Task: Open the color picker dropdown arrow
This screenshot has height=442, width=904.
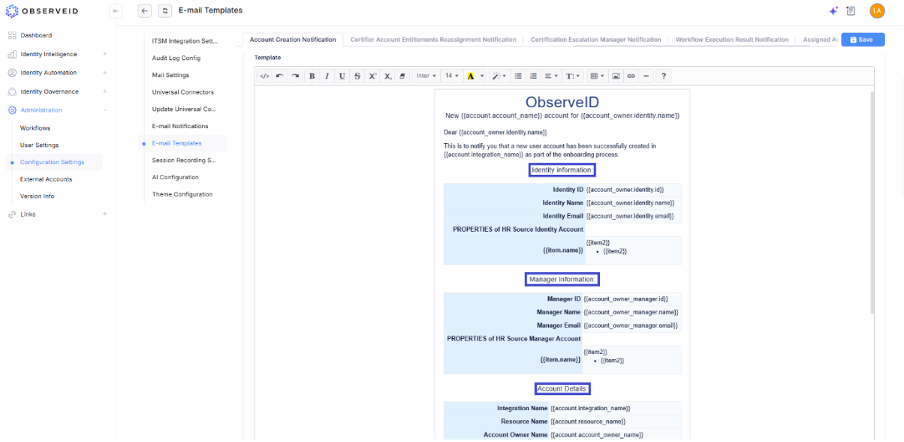Action: pyautogui.click(x=482, y=76)
